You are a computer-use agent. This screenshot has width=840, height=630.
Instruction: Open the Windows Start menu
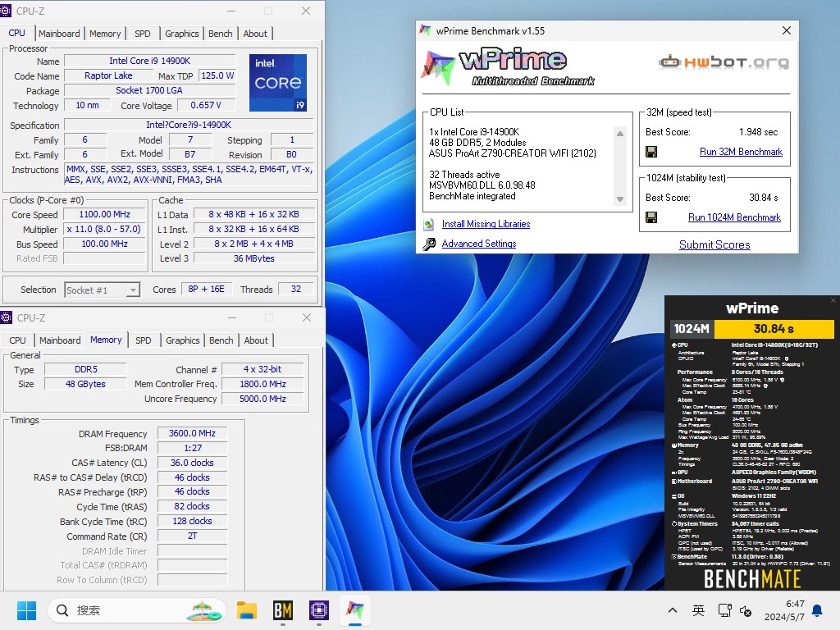click(26, 610)
